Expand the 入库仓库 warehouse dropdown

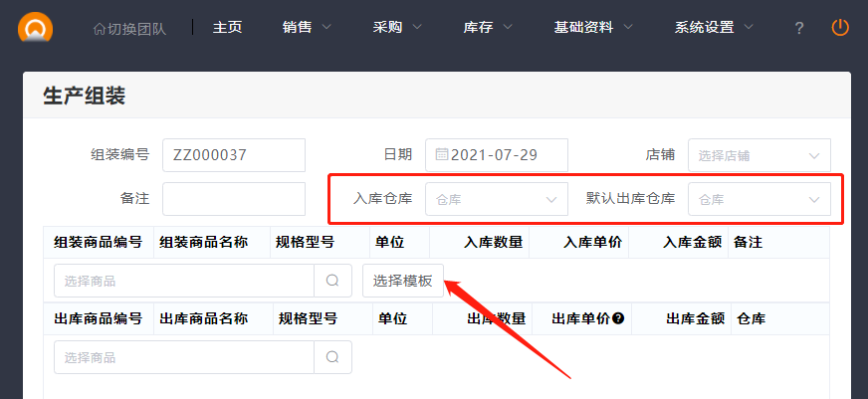click(x=496, y=199)
